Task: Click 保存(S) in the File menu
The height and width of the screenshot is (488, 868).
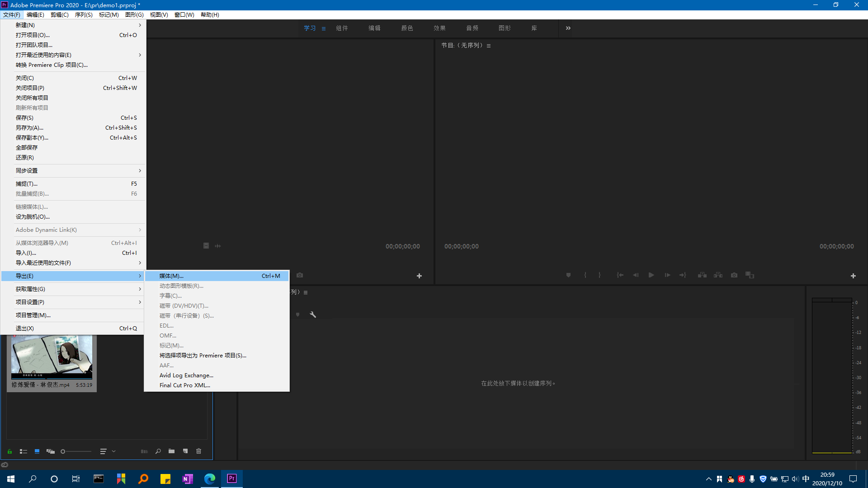Action: click(x=73, y=117)
